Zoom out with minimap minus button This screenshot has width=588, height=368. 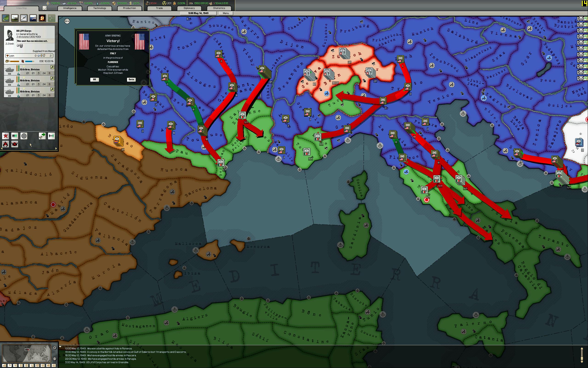(55, 359)
